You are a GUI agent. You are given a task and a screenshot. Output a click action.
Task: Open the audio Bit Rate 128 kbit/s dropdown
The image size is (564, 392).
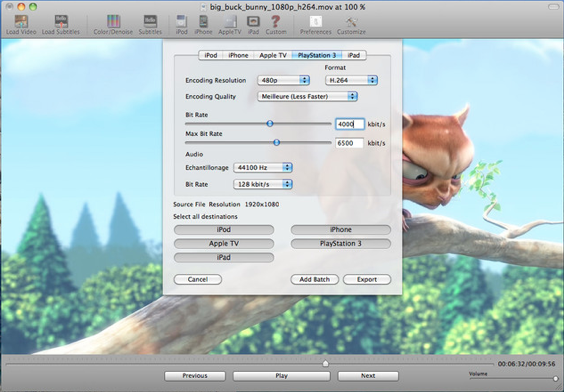pos(263,184)
